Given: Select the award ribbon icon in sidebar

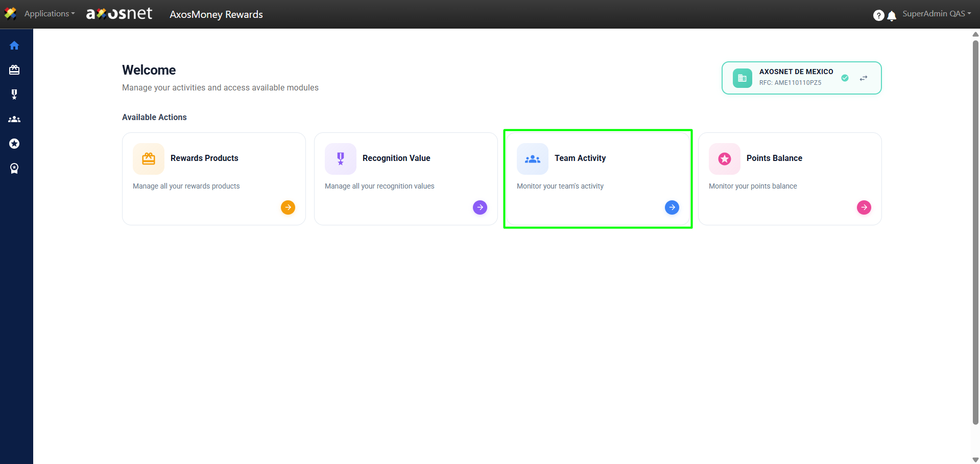Looking at the screenshot, I should coord(14,168).
